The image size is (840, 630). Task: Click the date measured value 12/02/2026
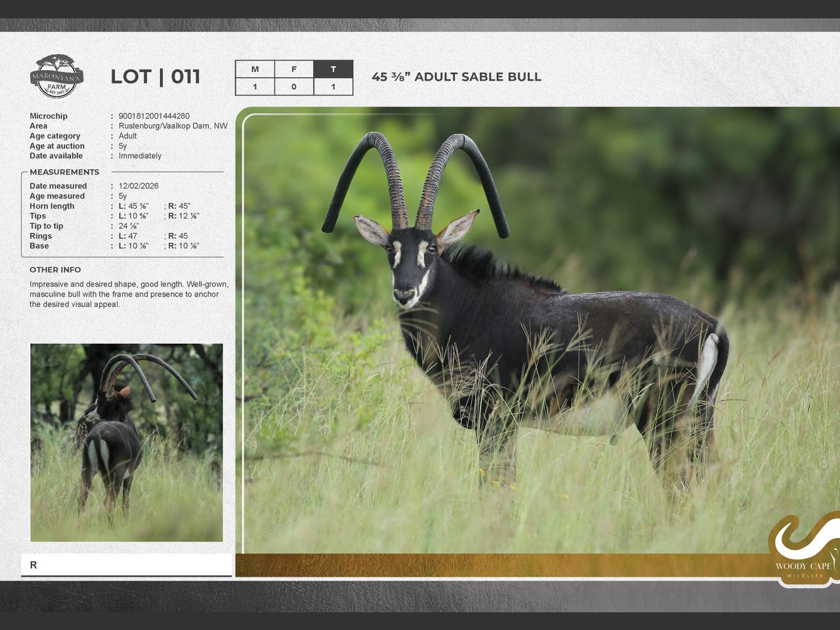138,186
